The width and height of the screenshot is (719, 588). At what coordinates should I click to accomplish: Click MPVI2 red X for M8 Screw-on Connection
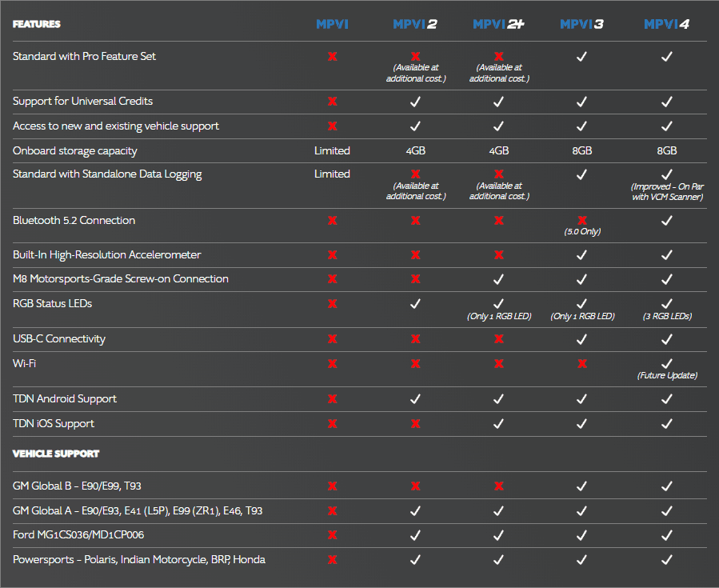click(x=415, y=279)
